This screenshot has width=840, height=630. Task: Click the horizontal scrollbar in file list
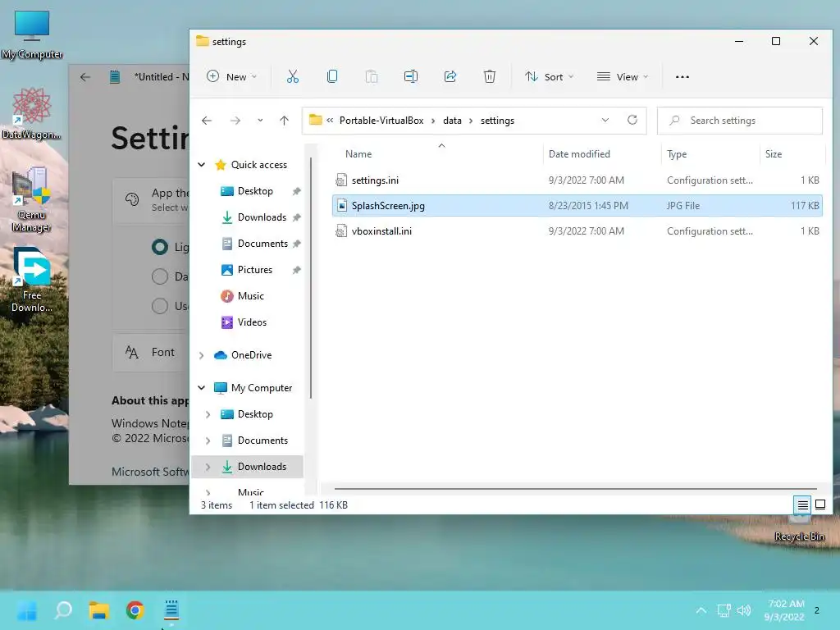click(x=575, y=489)
